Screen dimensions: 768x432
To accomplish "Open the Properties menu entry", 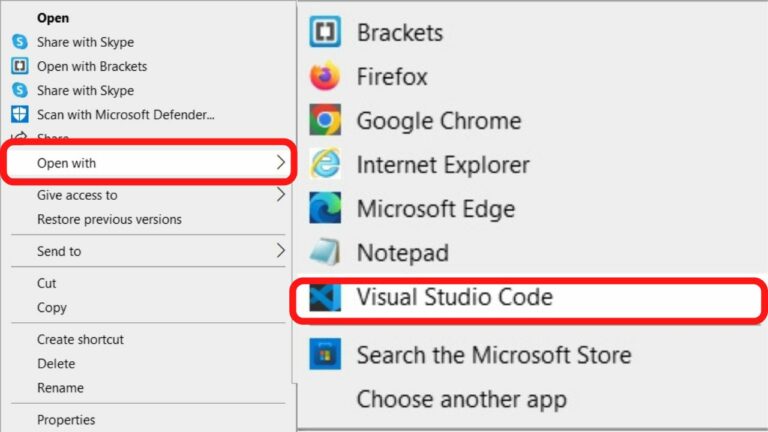I will [66, 420].
